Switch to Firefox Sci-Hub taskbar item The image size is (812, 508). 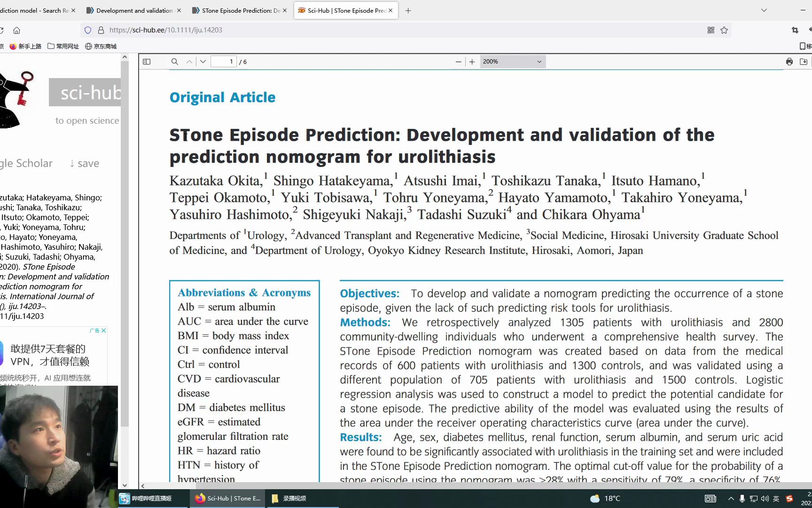point(227,498)
